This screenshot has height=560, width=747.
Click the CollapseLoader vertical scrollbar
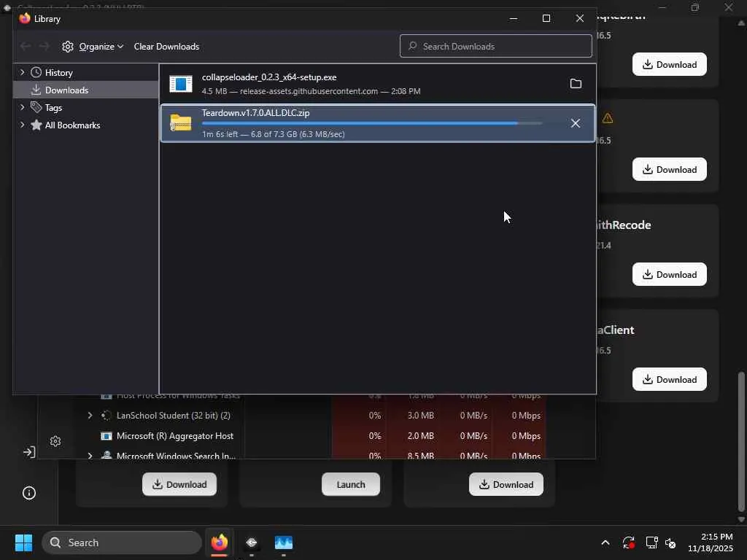point(741,441)
